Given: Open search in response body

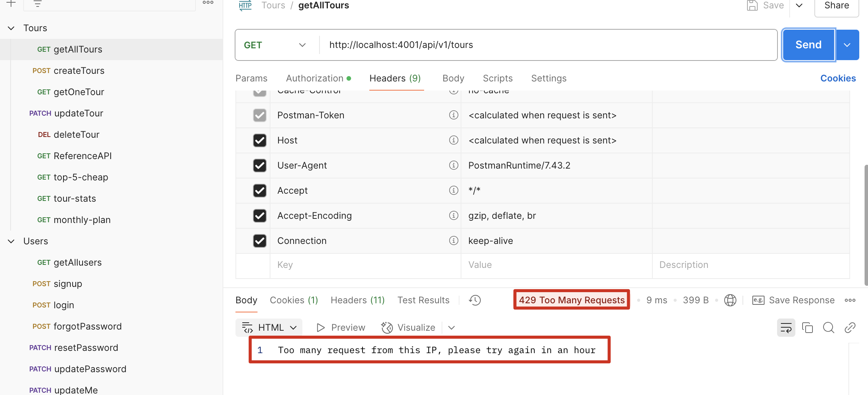Looking at the screenshot, I should pos(828,328).
